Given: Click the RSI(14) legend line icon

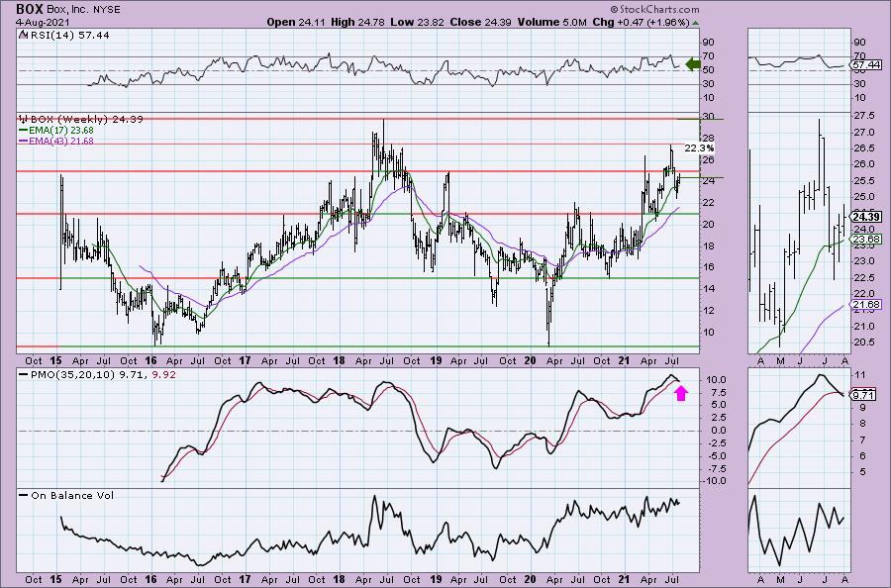Looking at the screenshot, I should 22,35.
